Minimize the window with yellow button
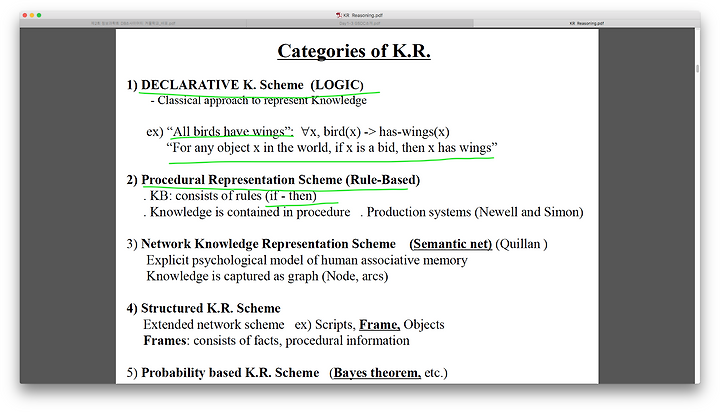The width and height of the screenshot is (720, 412). pyautogui.click(x=32, y=15)
